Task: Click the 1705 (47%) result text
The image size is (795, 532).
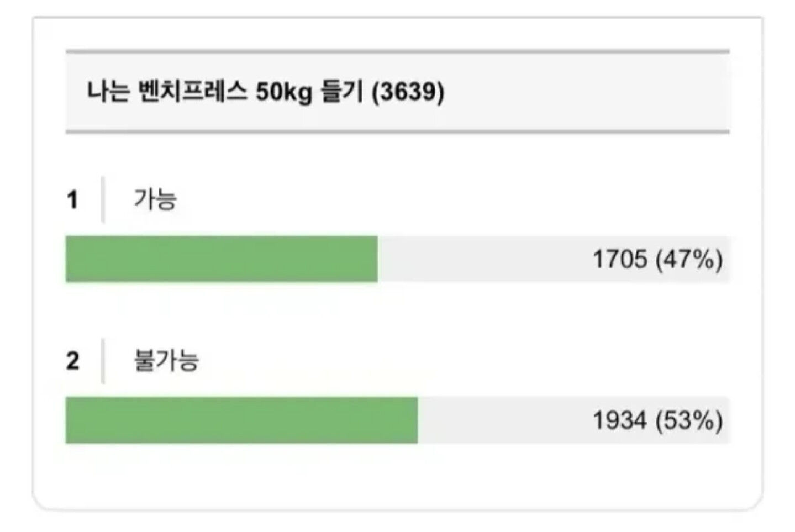Action: click(657, 259)
